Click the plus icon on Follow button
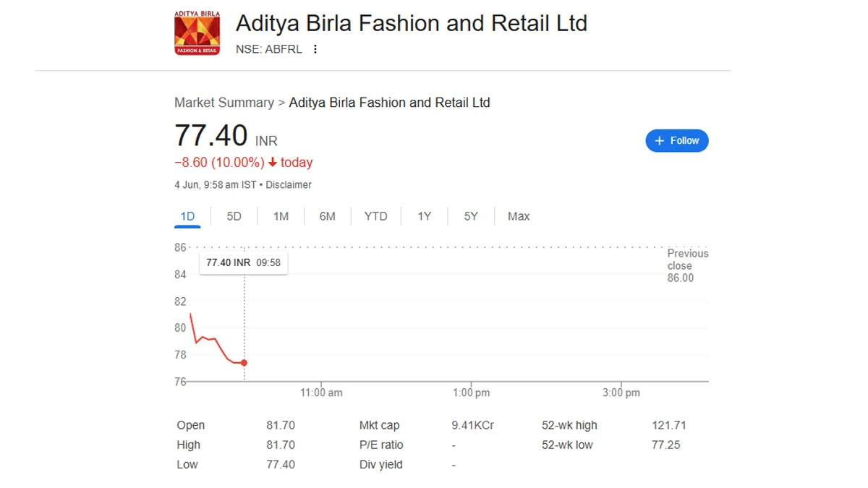Screen dimensions: 868x488 (659, 141)
